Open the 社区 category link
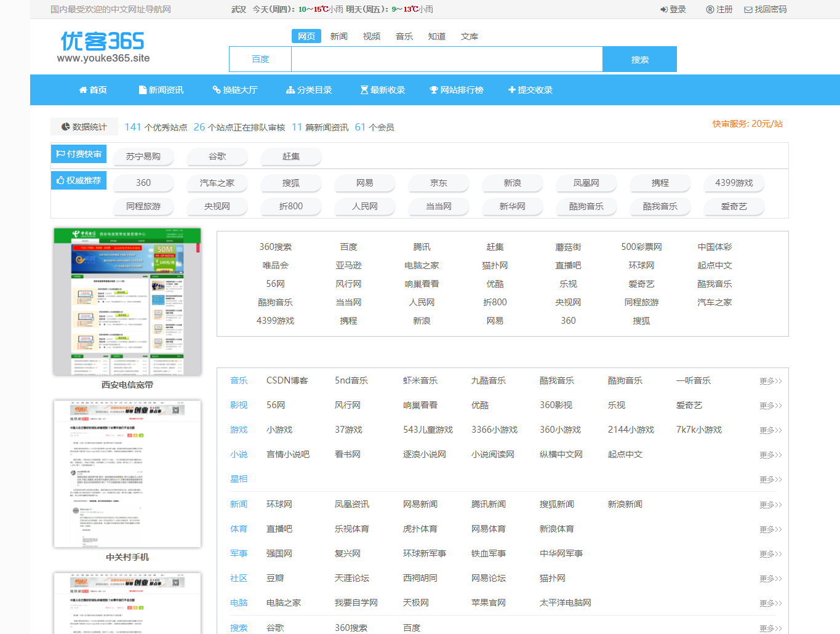This screenshot has width=840, height=634. pyautogui.click(x=239, y=578)
